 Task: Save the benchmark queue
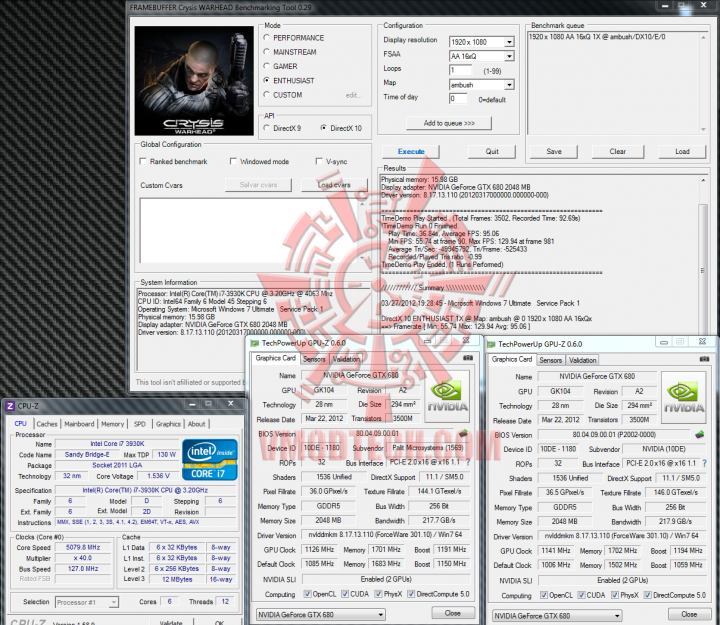[554, 152]
